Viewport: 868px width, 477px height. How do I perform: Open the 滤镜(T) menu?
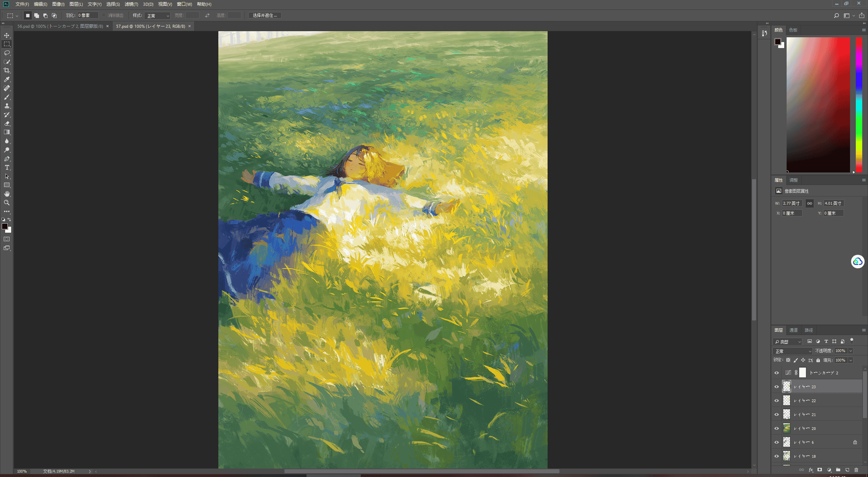coord(131,4)
